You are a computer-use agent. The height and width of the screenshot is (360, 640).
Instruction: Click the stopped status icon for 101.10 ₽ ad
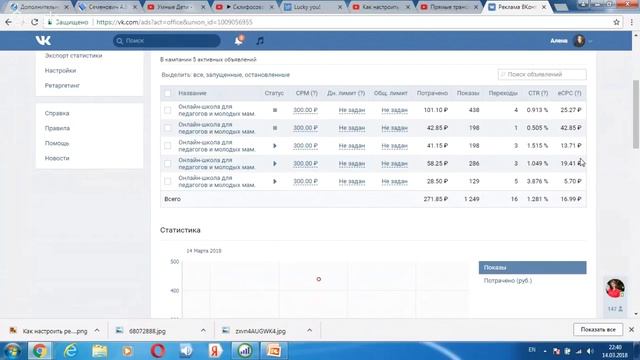coord(275,110)
